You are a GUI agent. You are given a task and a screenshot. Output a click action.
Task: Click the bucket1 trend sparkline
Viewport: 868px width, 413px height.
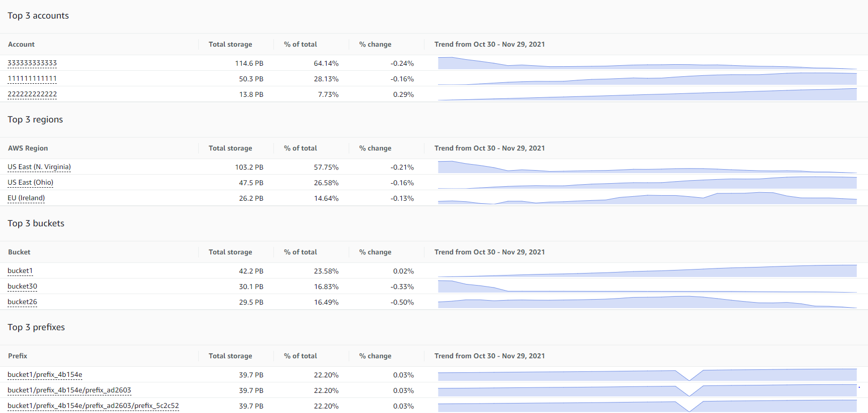(647, 271)
